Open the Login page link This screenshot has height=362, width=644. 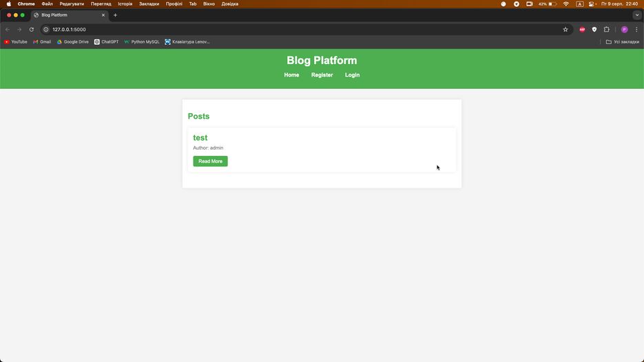coord(353,75)
